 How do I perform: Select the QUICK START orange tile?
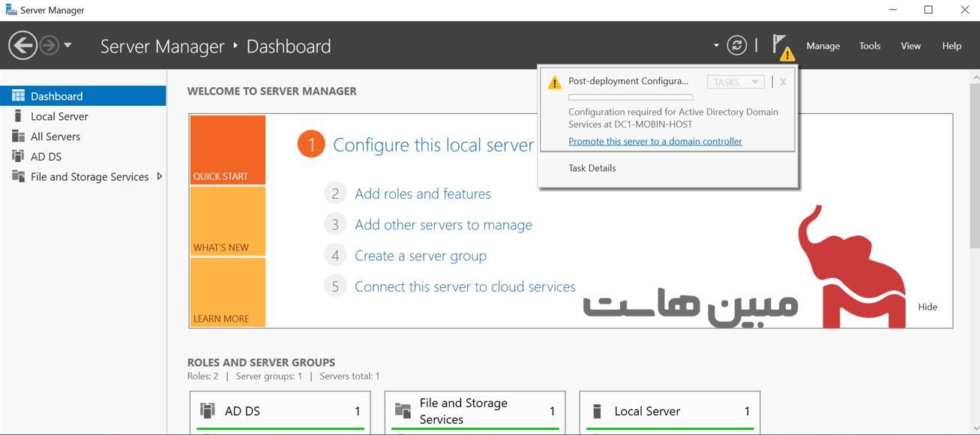click(227, 149)
